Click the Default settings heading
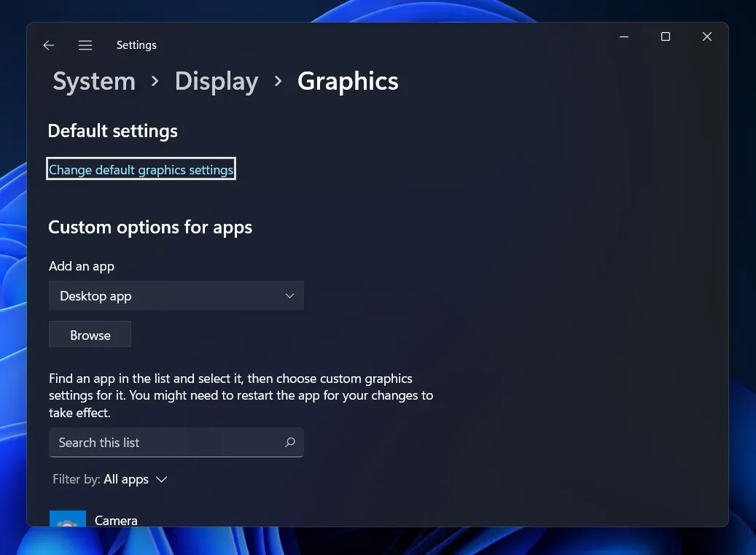Screen dimensions: 756x555 click(112, 131)
